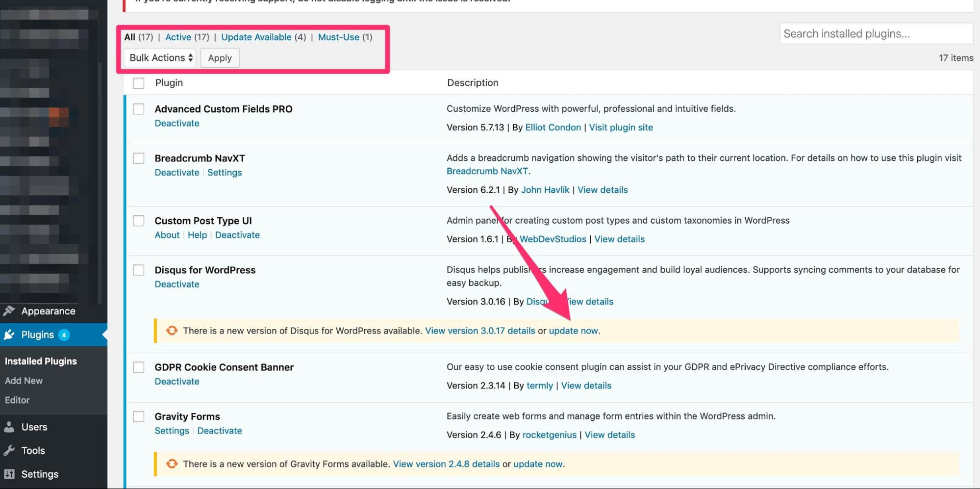980x489 pixels.
Task: Check the Gravity Forms checkbox
Action: tap(139, 416)
